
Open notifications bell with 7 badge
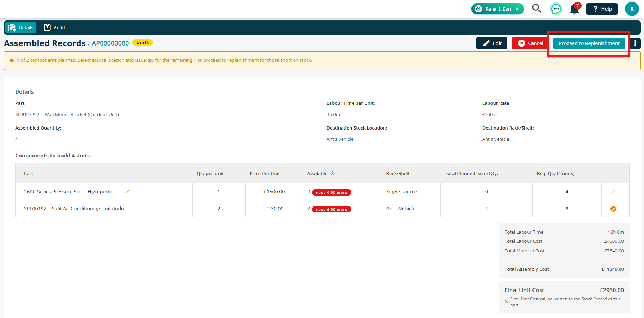pyautogui.click(x=575, y=9)
